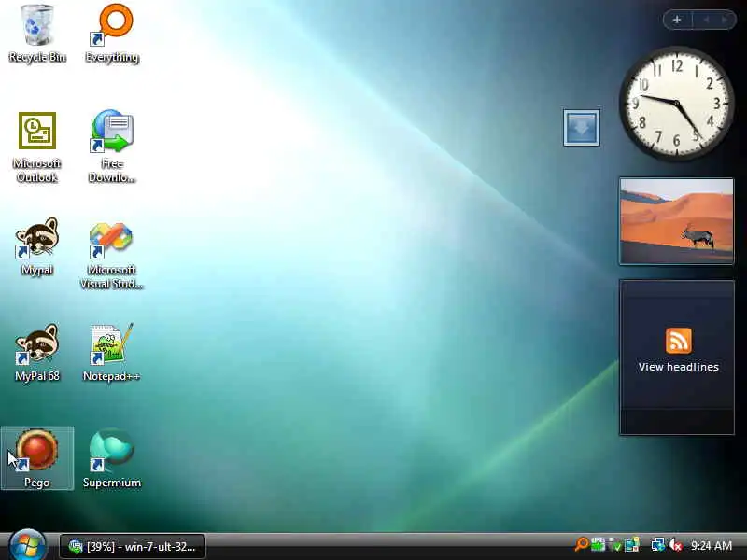
Task: Click the network connection tray icon
Action: pos(658,545)
